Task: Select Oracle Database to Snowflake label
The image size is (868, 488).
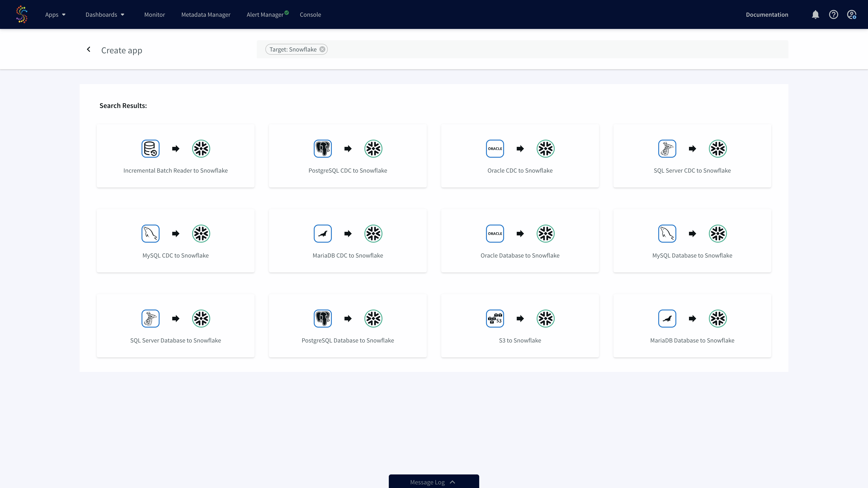Action: pyautogui.click(x=520, y=255)
